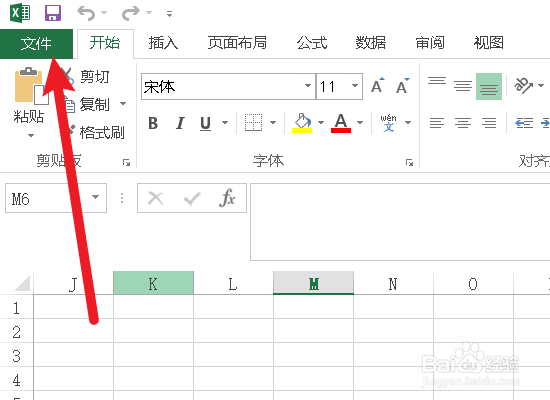This screenshot has height=400, width=550.
Task: Select row 2 header
Action: coord(16,331)
